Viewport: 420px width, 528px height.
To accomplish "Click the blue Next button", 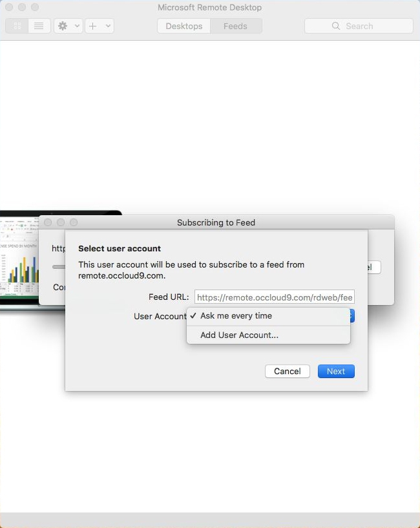I will [336, 371].
